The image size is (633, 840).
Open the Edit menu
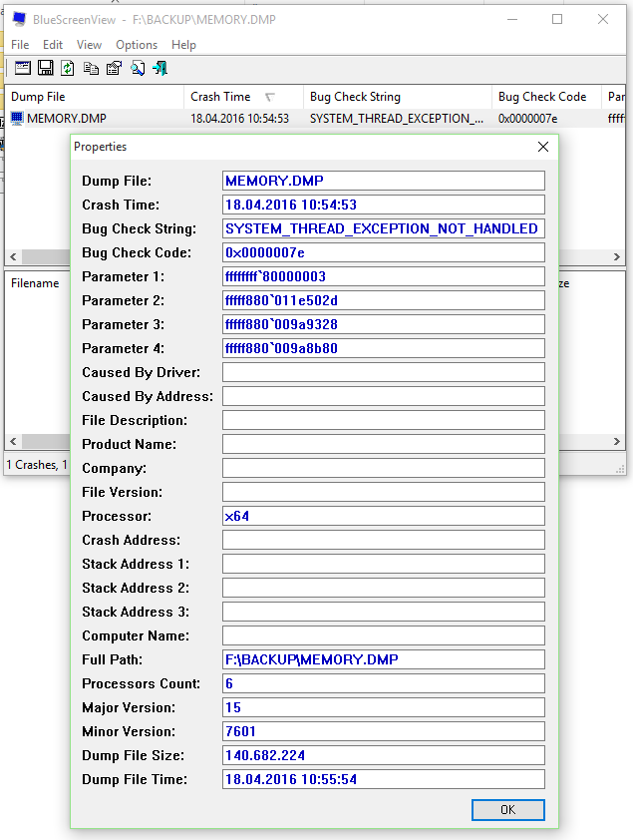point(53,45)
